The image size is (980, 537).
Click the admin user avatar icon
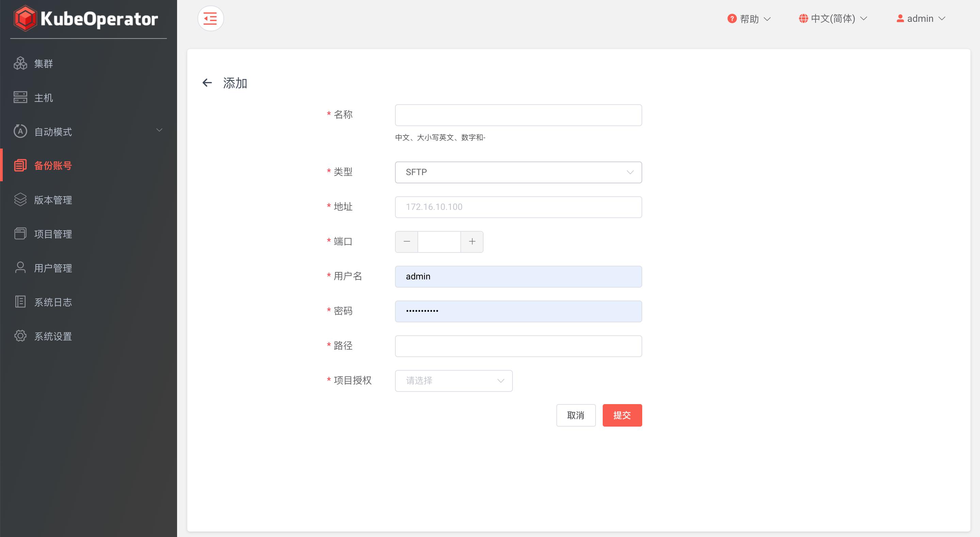click(900, 18)
